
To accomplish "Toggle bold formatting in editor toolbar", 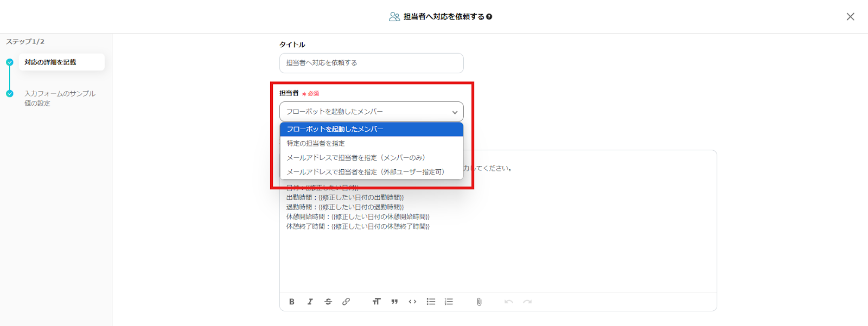I will [x=292, y=302].
